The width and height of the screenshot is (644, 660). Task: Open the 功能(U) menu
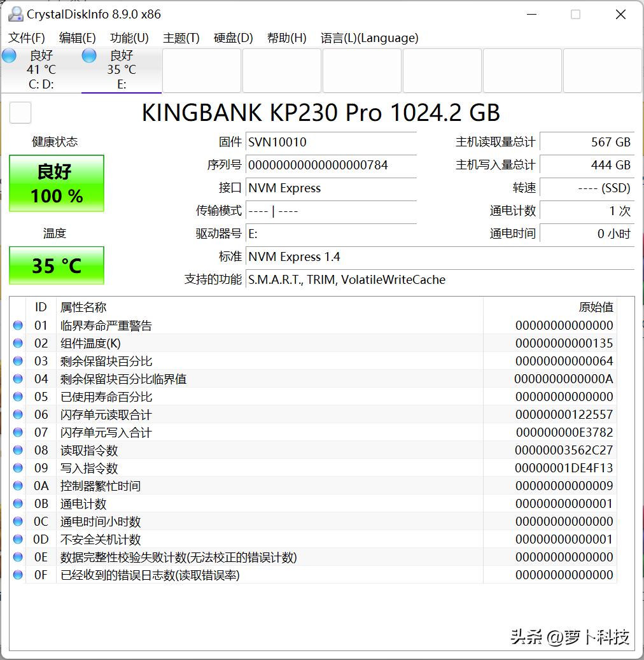[x=129, y=38]
